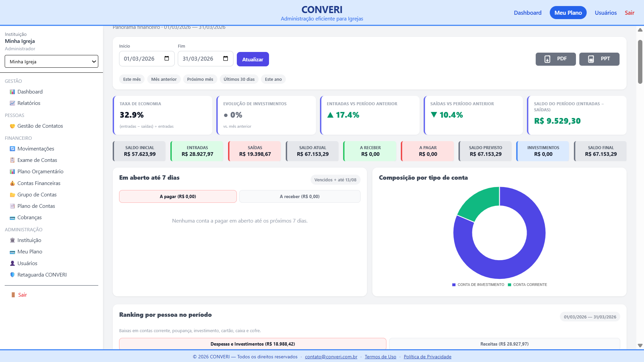Click the Grupo de Contas folder icon
Screen dimensions: 644x362
point(12,195)
